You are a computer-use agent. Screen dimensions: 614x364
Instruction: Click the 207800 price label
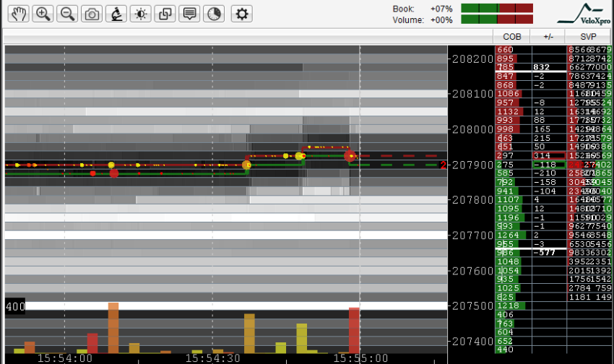point(472,200)
